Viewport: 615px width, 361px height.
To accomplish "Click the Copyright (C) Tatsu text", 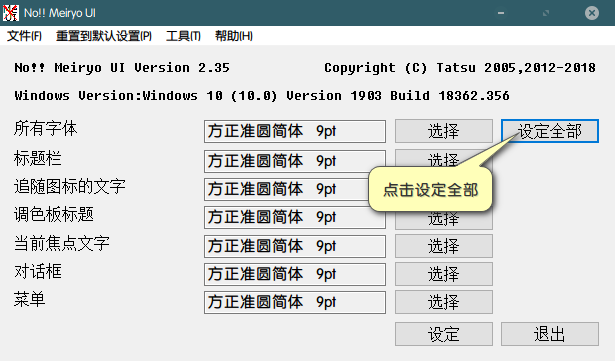I will [460, 68].
